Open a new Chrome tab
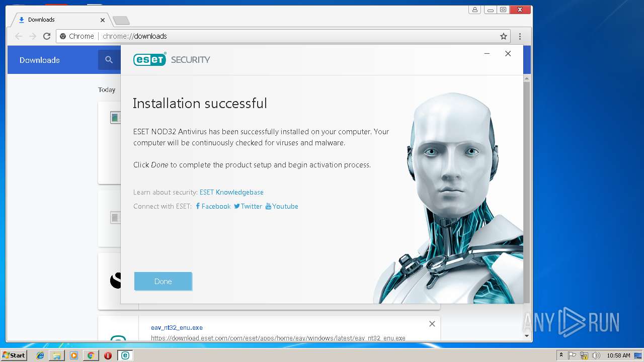Screen dimensions: 644x362 [121, 20]
